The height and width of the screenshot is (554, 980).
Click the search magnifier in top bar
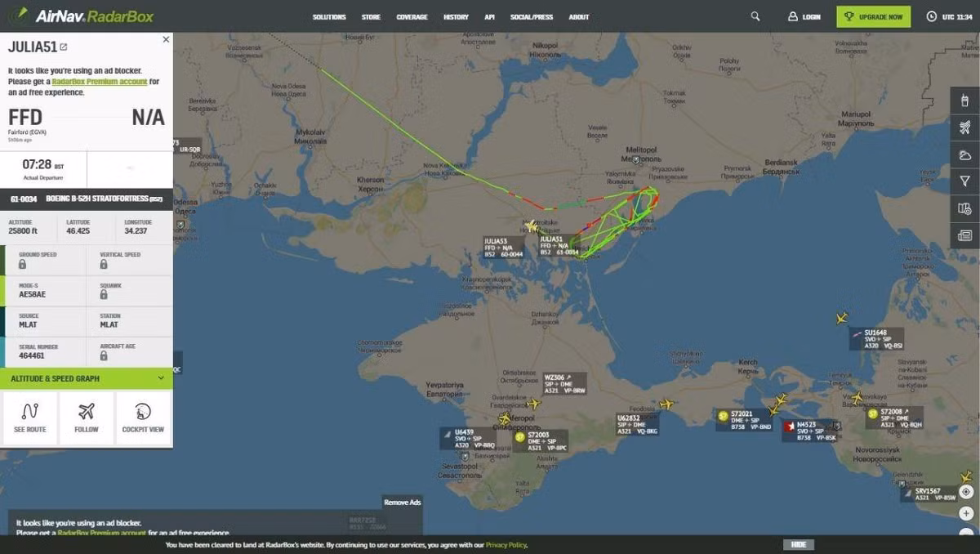(755, 16)
